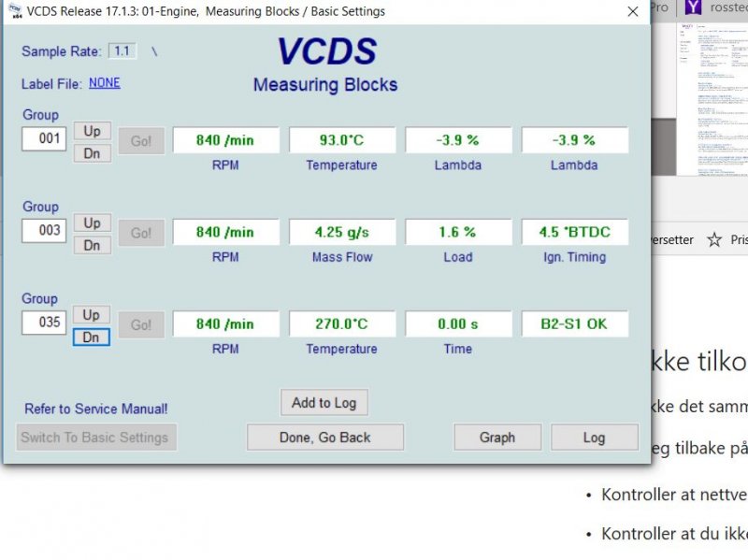Open the Graph view
The width and height of the screenshot is (748, 560).
(x=497, y=438)
